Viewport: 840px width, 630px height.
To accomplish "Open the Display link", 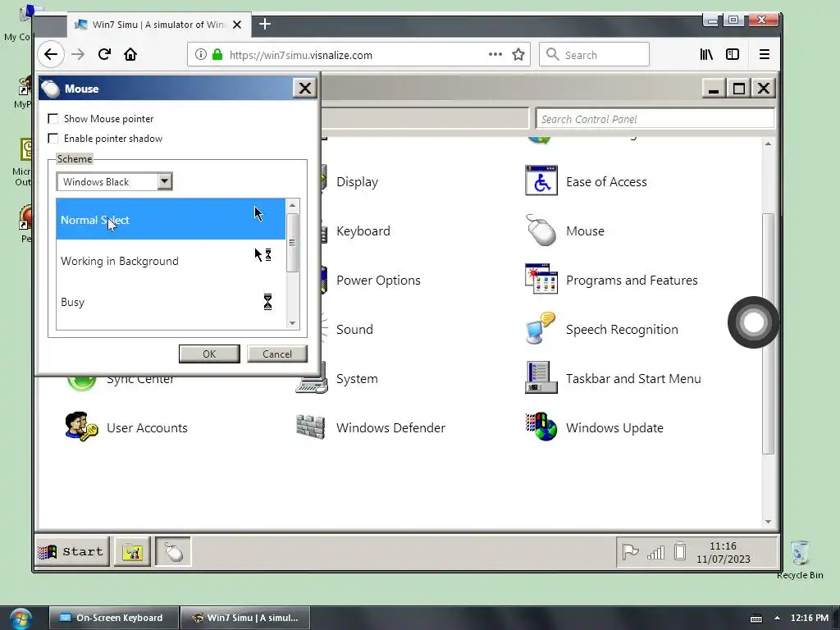I will tap(357, 181).
